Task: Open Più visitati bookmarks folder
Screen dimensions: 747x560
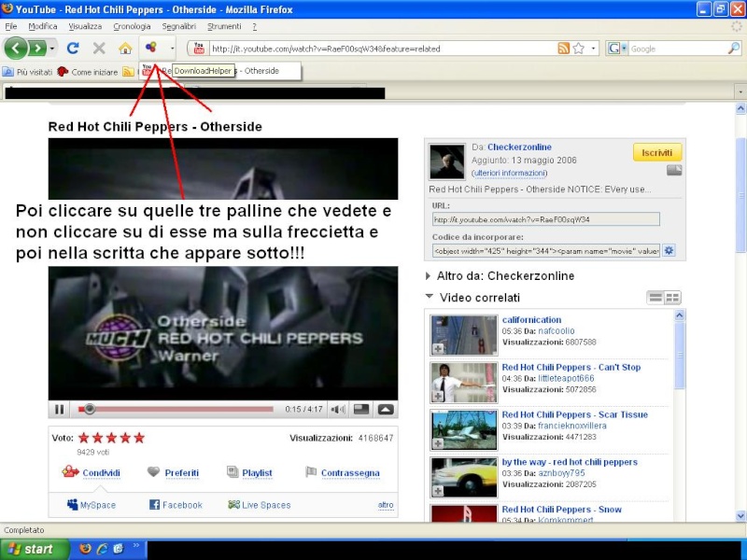Action: (27, 72)
